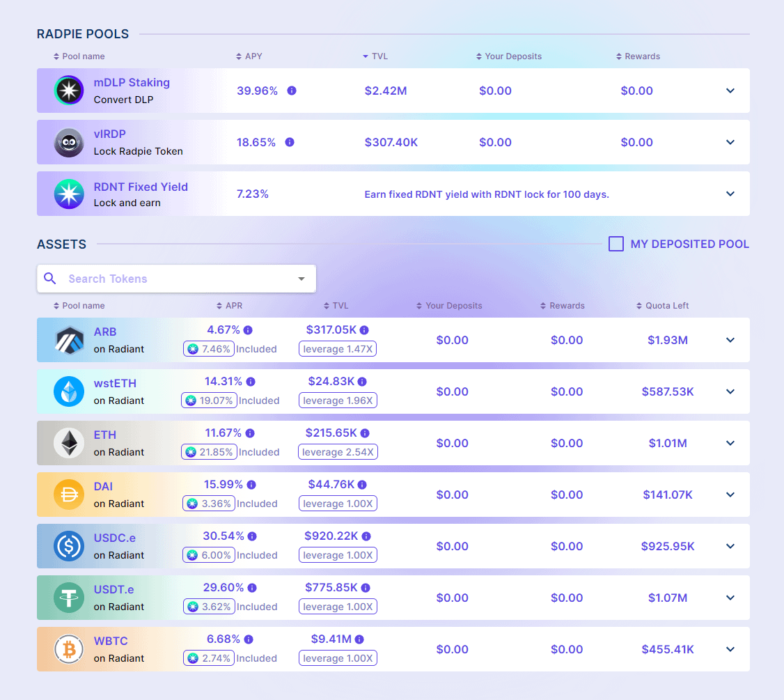Sort assets by Your Deposits column
The image size is (784, 700).
coord(450,306)
